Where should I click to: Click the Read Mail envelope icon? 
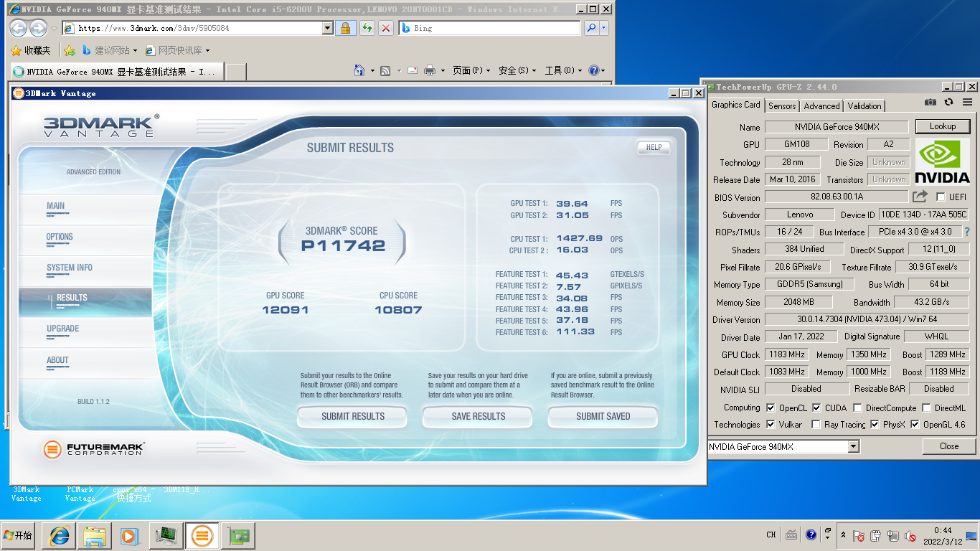point(413,70)
